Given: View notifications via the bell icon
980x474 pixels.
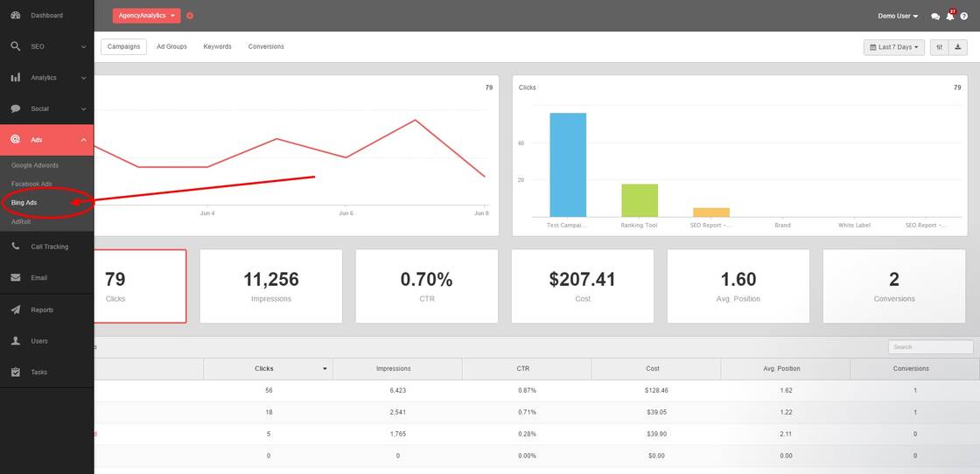Looking at the screenshot, I should (x=950, y=17).
